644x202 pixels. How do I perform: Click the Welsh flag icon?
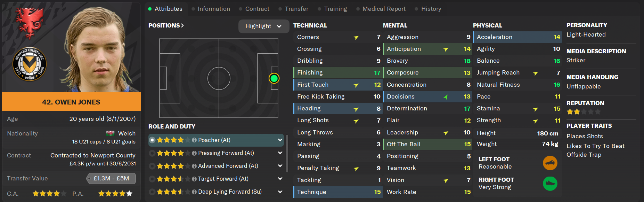[111, 133]
